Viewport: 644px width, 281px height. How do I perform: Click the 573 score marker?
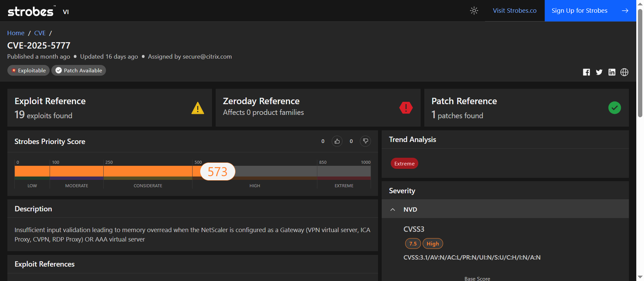(x=218, y=171)
